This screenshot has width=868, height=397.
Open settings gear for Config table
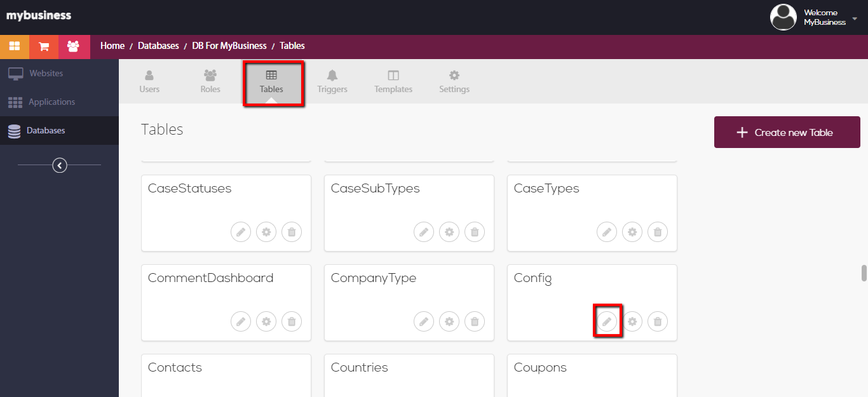click(632, 321)
